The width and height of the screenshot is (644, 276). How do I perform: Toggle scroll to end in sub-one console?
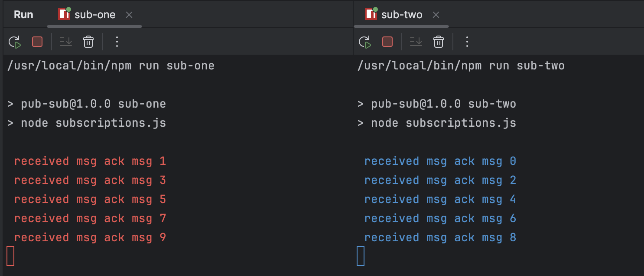66,42
